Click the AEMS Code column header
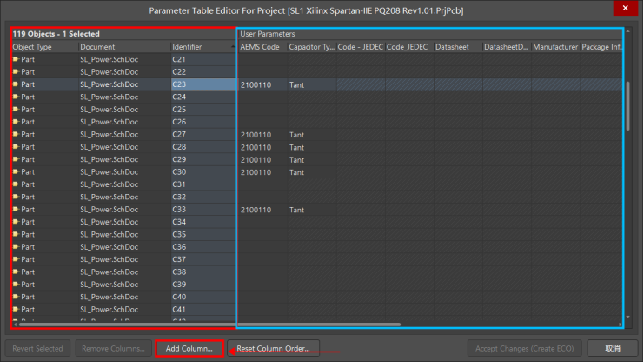 click(260, 46)
